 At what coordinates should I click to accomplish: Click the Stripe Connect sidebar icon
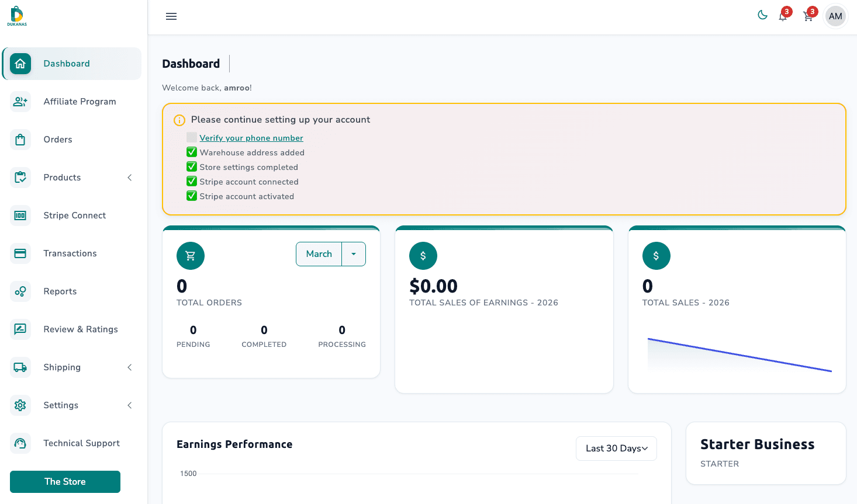pos(20,215)
